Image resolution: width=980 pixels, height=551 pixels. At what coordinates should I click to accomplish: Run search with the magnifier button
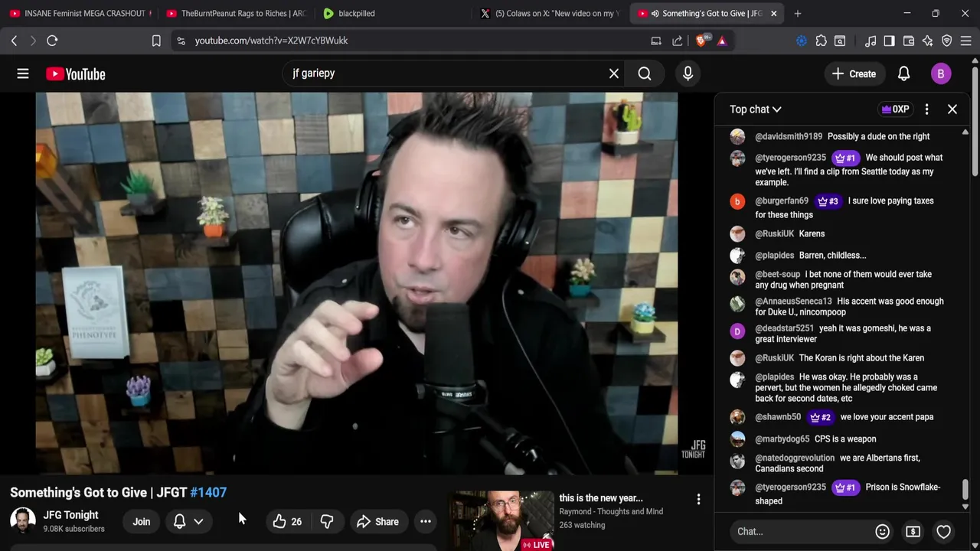pos(645,73)
